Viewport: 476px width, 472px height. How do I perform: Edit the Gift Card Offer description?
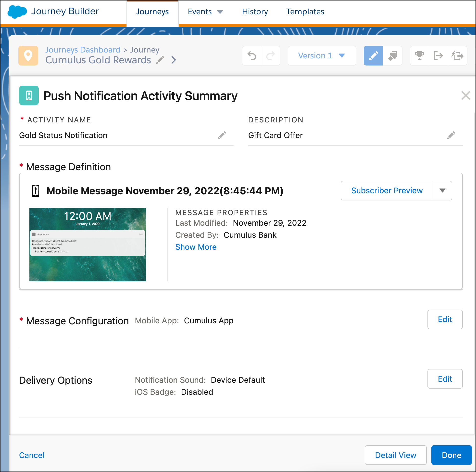pyautogui.click(x=451, y=135)
